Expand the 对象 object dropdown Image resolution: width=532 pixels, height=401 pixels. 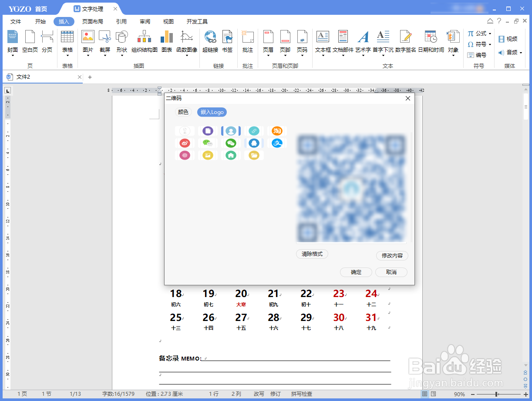pos(453,56)
